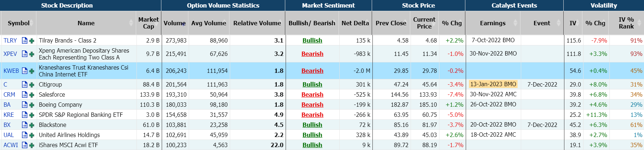The width and height of the screenshot is (644, 150).
Task: Sort by the Event column arrows
Action: pyautogui.click(x=559, y=23)
